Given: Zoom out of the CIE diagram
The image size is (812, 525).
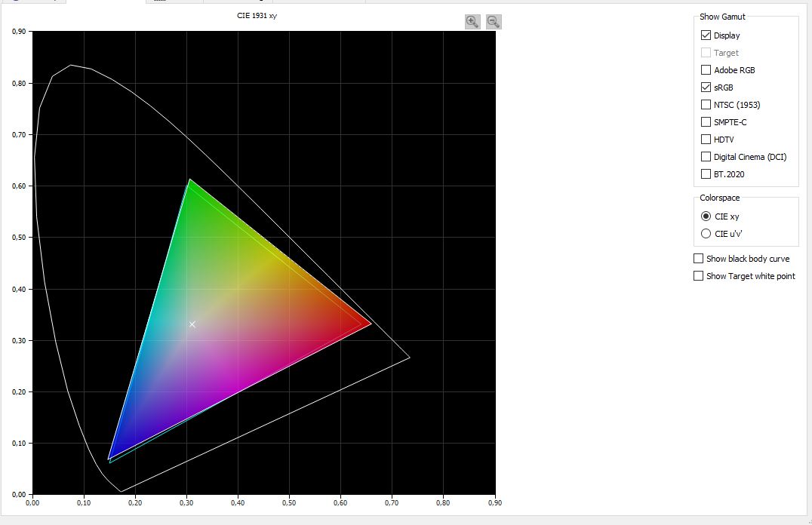Looking at the screenshot, I should (x=494, y=22).
